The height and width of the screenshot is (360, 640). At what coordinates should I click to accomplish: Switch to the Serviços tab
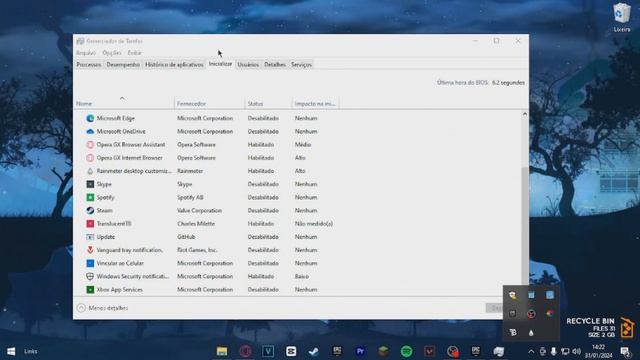point(301,64)
